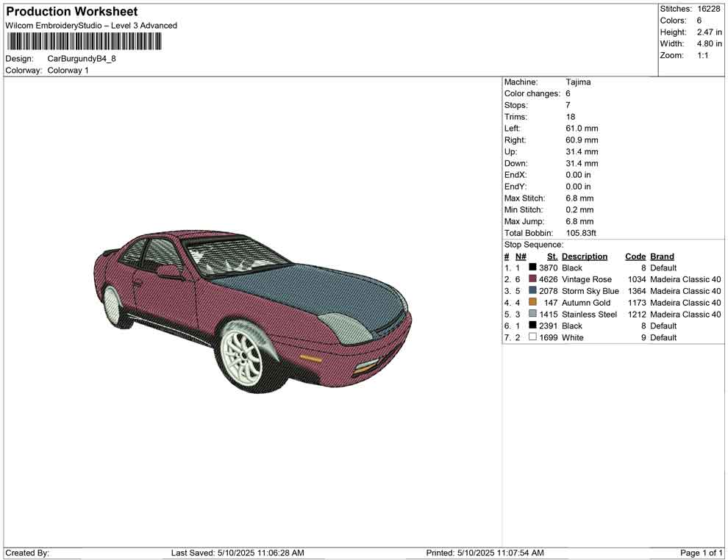Image resolution: width=728 pixels, height=560 pixels.
Task: Click the Description column header
Action: 585,256
